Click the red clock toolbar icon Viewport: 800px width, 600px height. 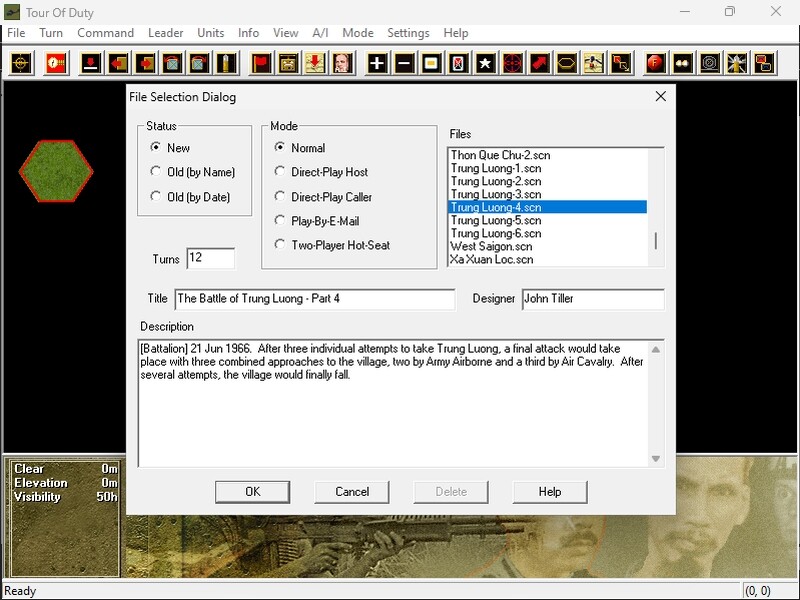pyautogui.click(x=56, y=64)
